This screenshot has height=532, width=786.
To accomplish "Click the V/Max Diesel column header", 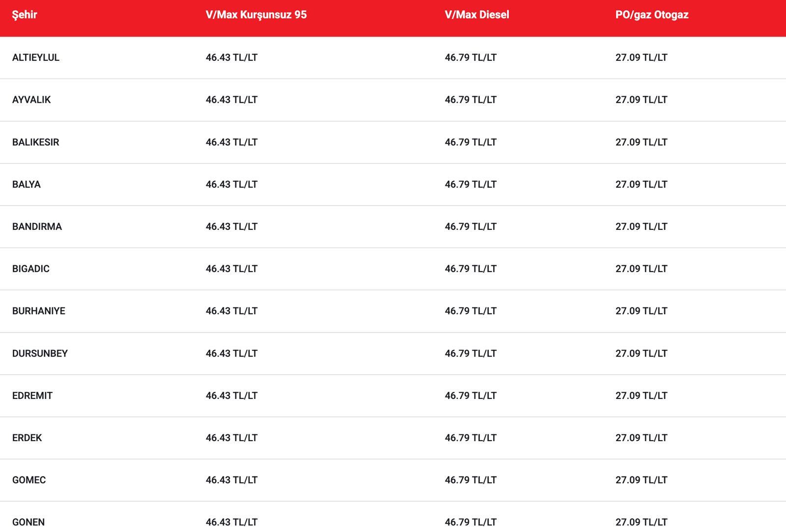I will 477,15.
